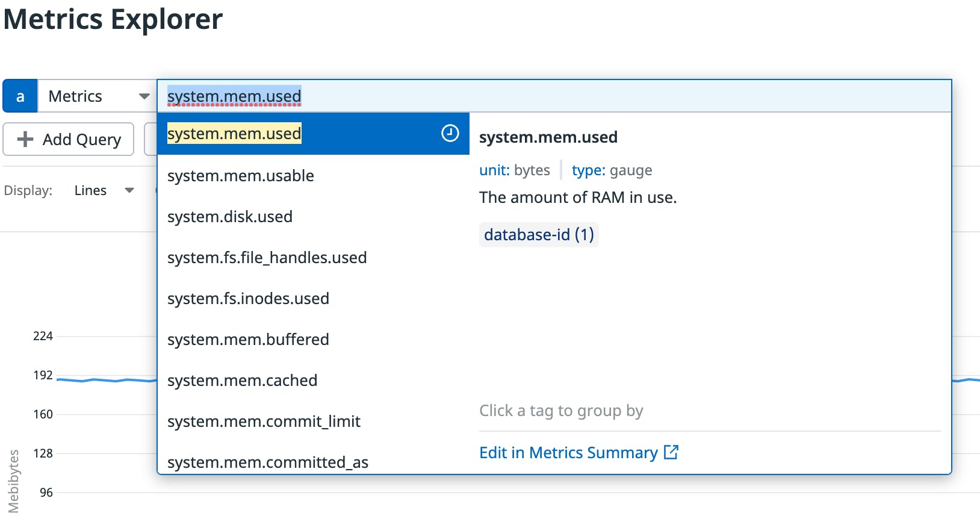
Task: Click the query label 'a' badge
Action: 20,96
